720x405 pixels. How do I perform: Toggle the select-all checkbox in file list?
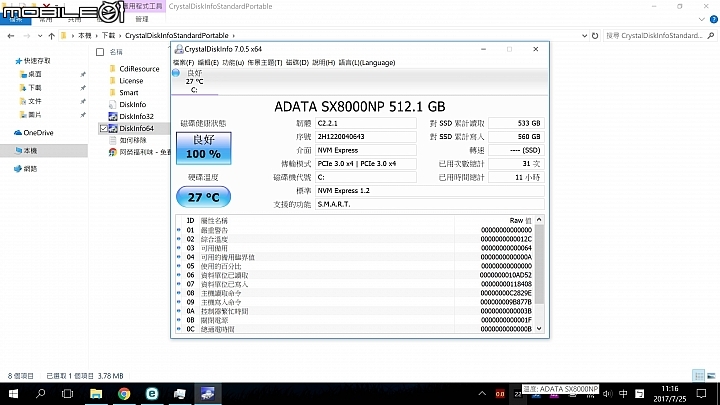coord(100,52)
